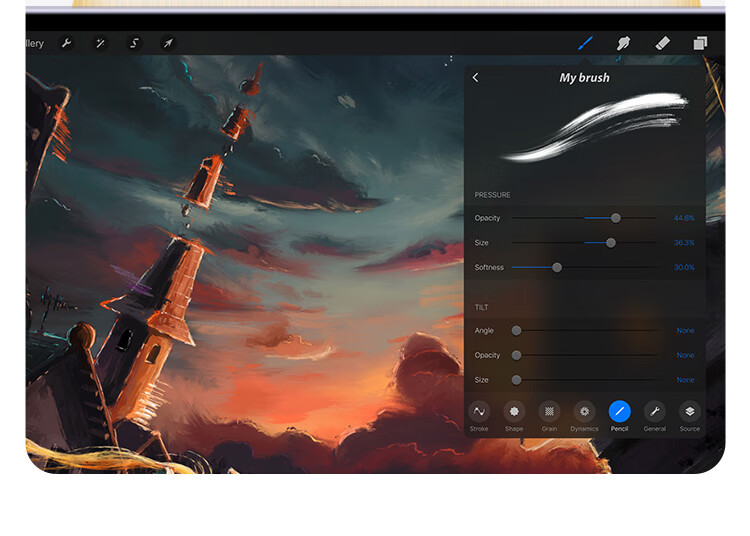Click the Tilt Angle slider knob
The height and width of the screenshot is (536, 750).
pyautogui.click(x=516, y=330)
